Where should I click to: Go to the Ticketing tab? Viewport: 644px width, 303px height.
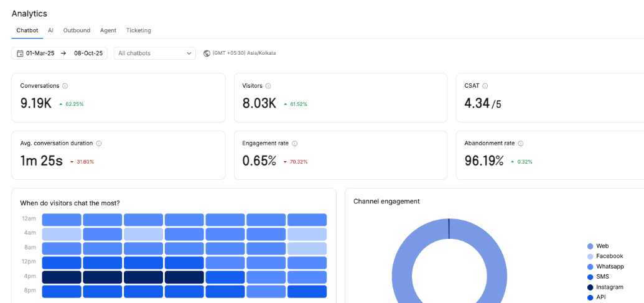click(x=138, y=30)
